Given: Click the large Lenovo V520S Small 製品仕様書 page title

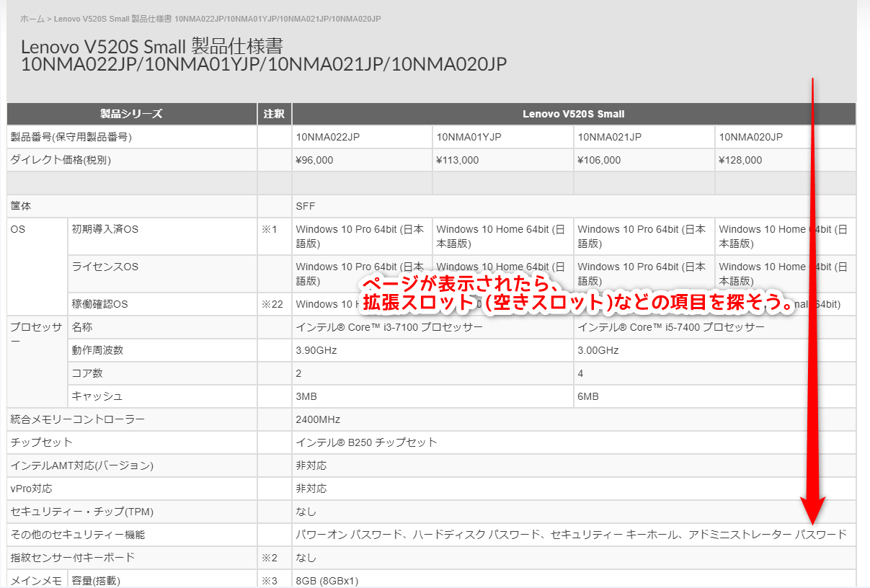Looking at the screenshot, I should (x=264, y=55).
